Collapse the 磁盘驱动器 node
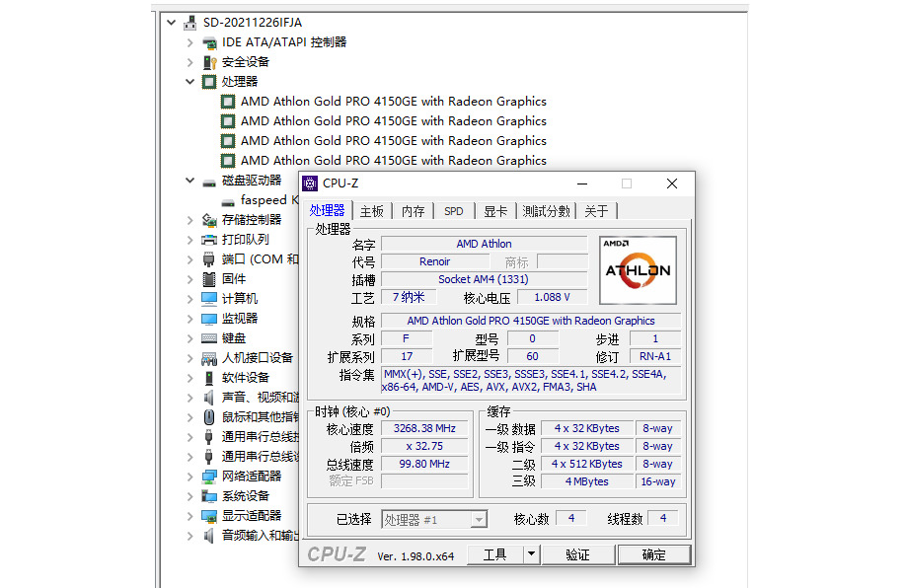Image resolution: width=906 pixels, height=588 pixels. (x=190, y=181)
